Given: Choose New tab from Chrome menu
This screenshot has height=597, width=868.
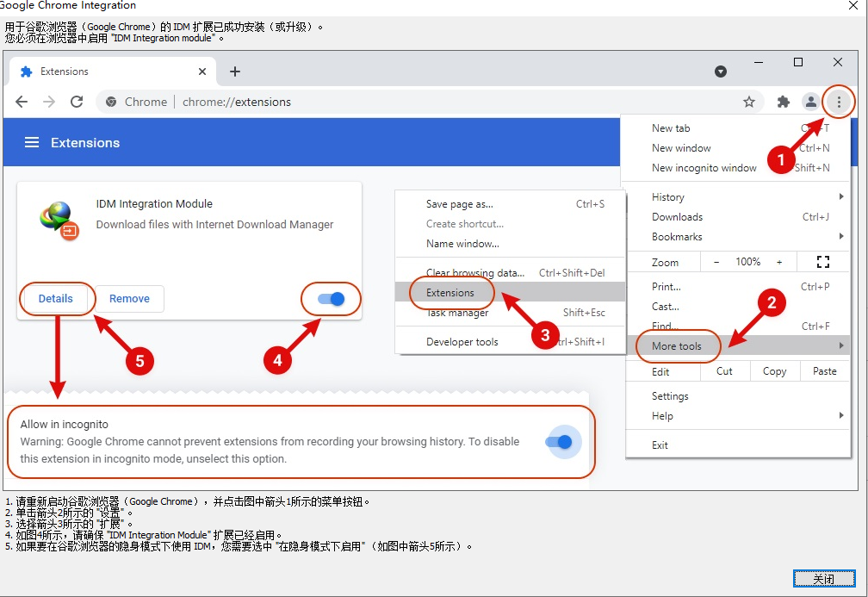Looking at the screenshot, I should pyautogui.click(x=735, y=127).
